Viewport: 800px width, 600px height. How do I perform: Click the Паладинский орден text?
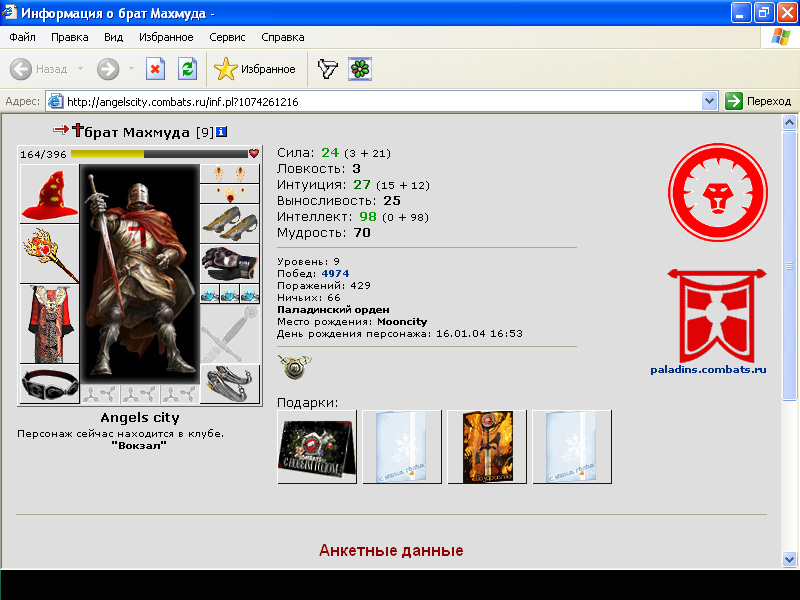click(333, 310)
